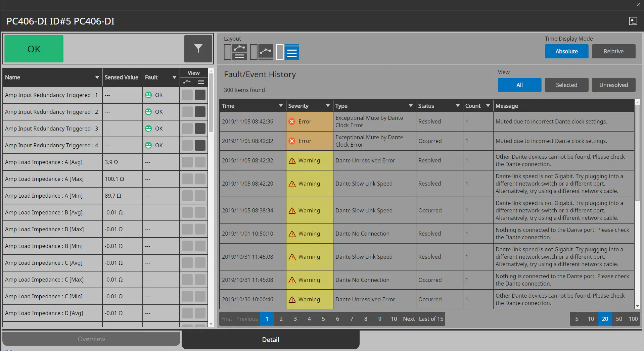644x351 pixels.
Task: Select the Detail tab
Action: (270, 339)
